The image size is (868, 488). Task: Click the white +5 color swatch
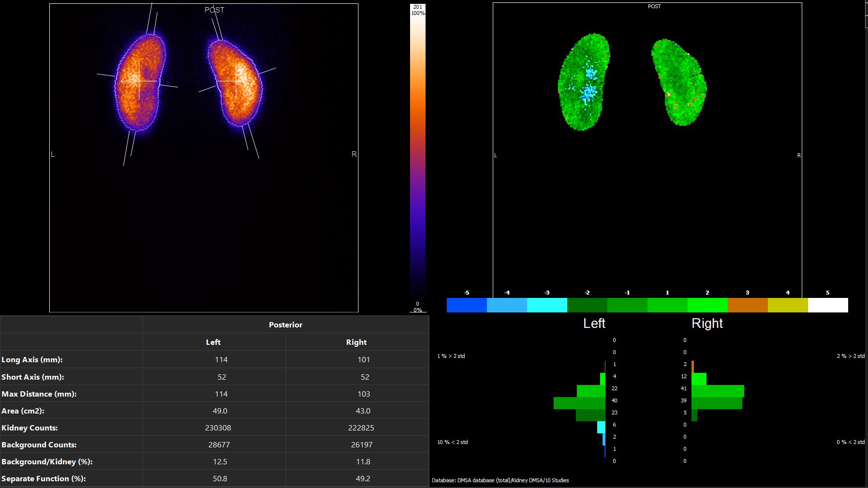click(x=828, y=305)
